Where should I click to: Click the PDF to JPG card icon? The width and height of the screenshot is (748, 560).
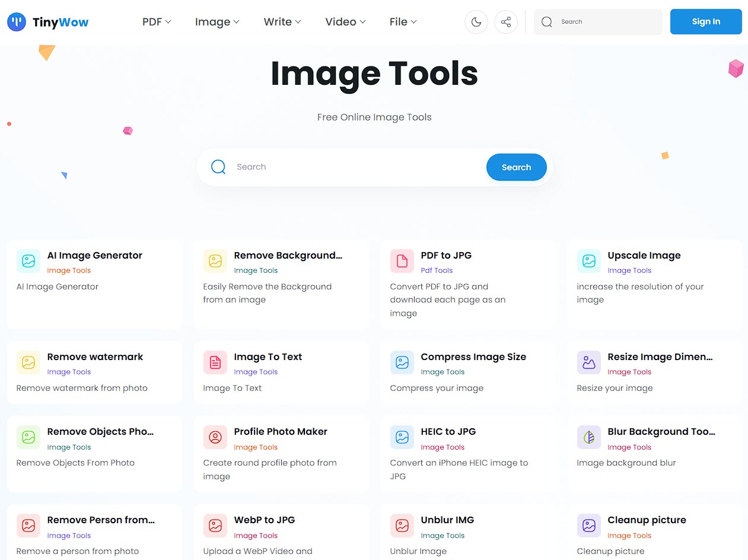(402, 261)
